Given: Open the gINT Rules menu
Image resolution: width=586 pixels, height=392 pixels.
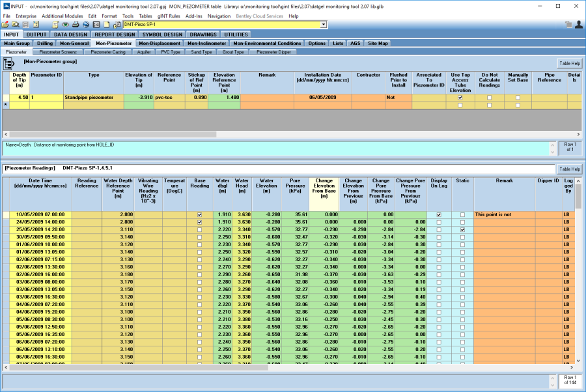Looking at the screenshot, I should click(x=168, y=16).
